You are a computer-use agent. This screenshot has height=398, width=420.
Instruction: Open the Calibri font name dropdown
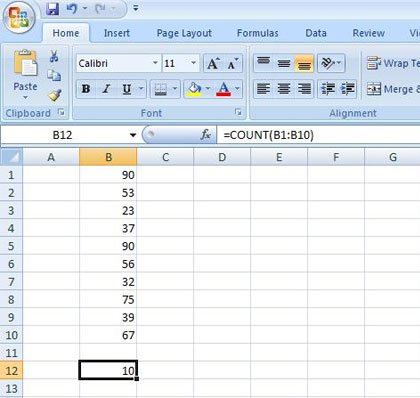[x=155, y=63]
